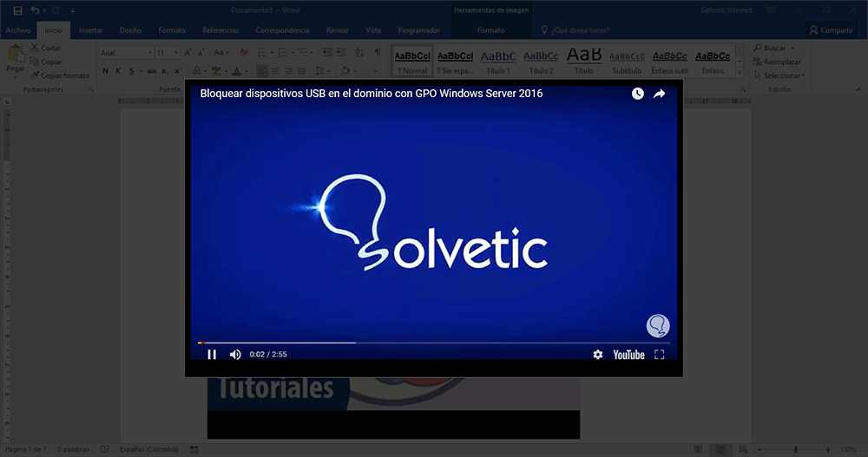
Task: Click Copiar formato button
Action: 61,75
